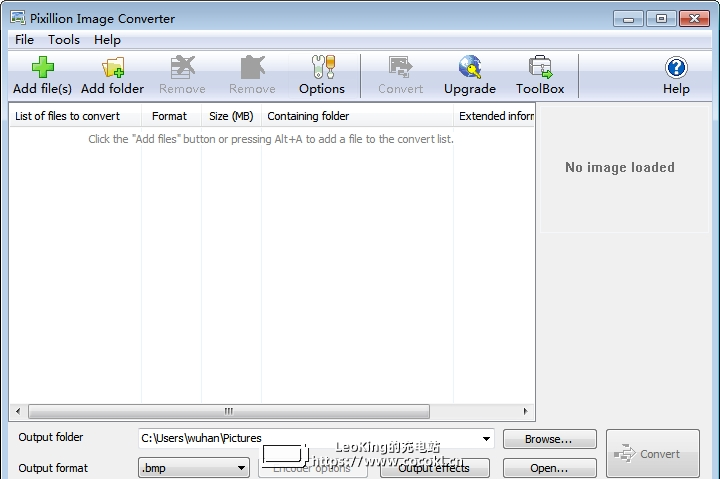Screen dimensions: 720x479
Task: Click the large Convert button at bottom right
Action: click(652, 454)
